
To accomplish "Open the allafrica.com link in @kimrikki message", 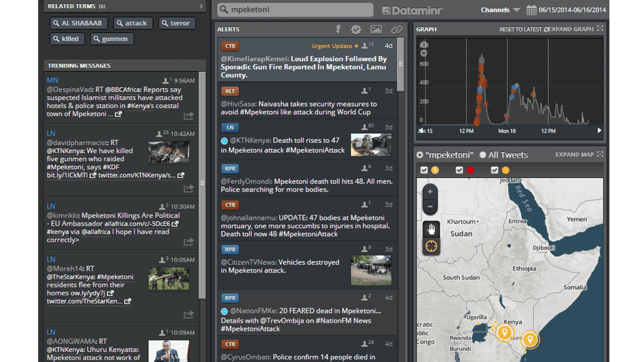I will (138, 224).
